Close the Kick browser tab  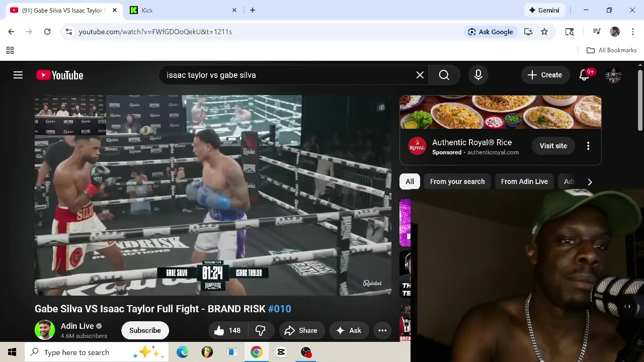click(234, 10)
